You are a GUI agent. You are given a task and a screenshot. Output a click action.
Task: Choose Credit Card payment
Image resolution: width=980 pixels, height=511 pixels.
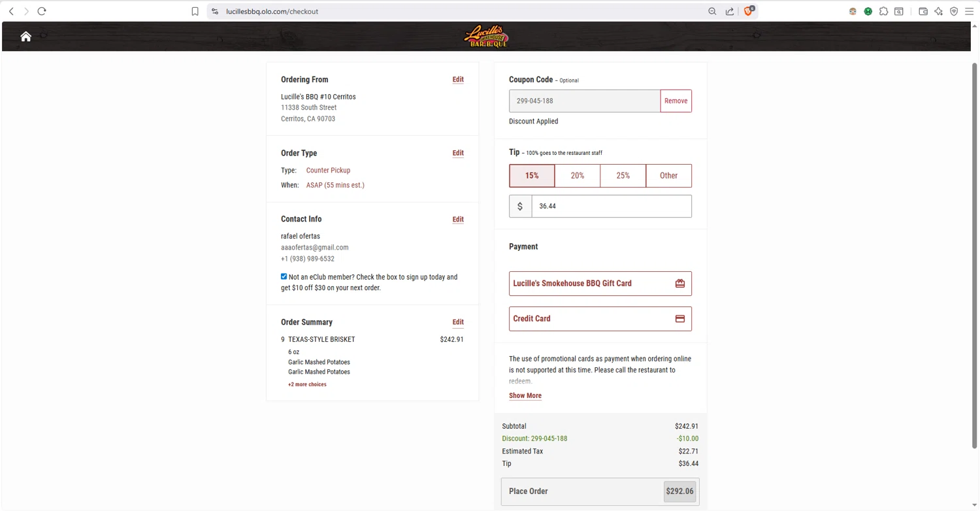(x=600, y=319)
